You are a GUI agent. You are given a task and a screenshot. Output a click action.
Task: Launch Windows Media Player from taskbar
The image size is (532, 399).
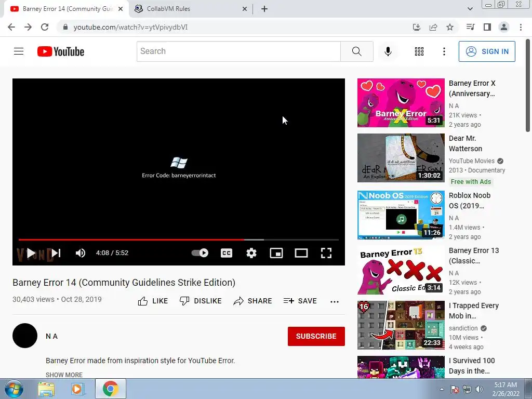[x=77, y=389]
